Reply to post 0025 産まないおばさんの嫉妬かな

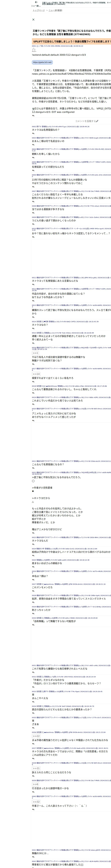33,567
